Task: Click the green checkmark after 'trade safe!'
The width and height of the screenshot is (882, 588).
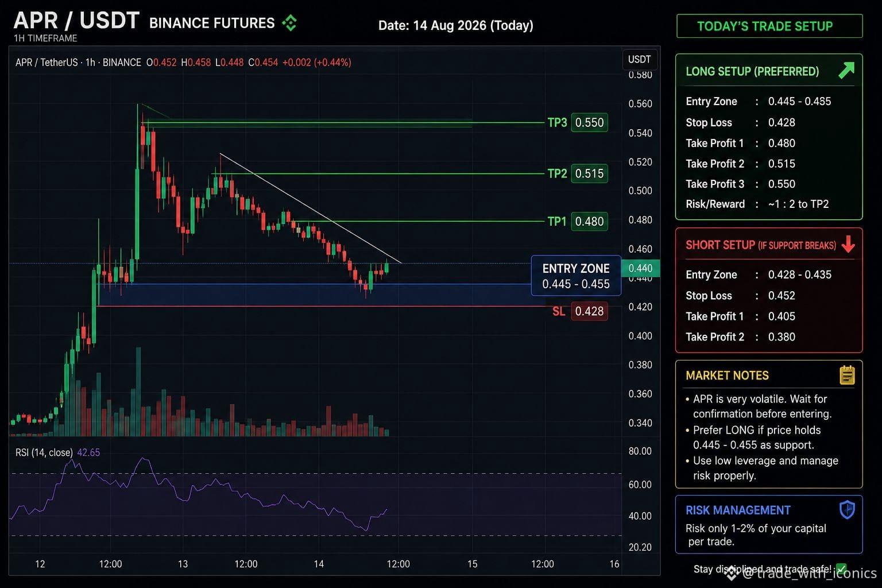Action: (x=841, y=569)
